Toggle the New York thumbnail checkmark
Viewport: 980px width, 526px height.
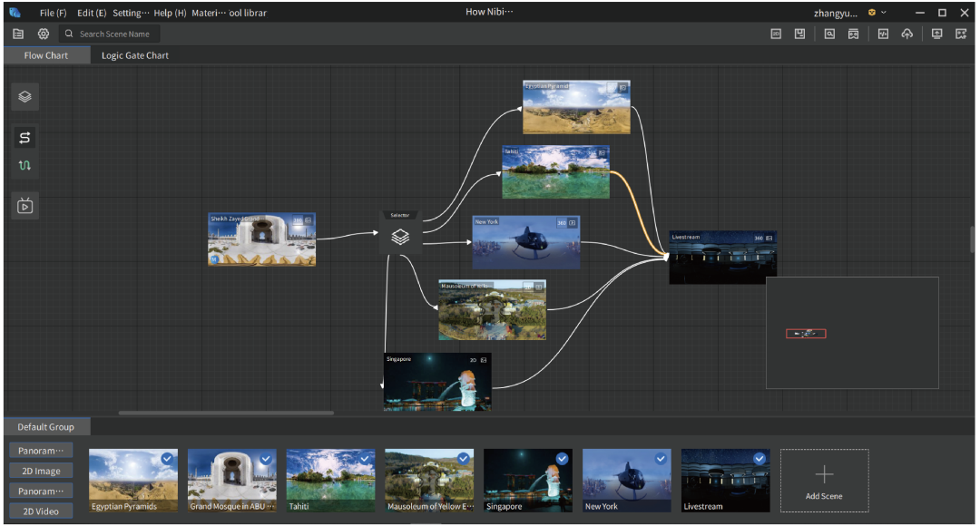point(661,459)
